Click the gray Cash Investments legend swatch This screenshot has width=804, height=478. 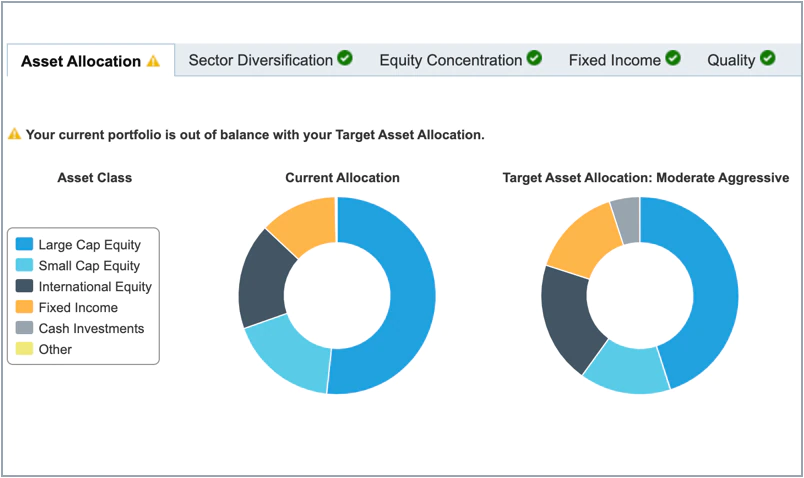click(x=25, y=329)
